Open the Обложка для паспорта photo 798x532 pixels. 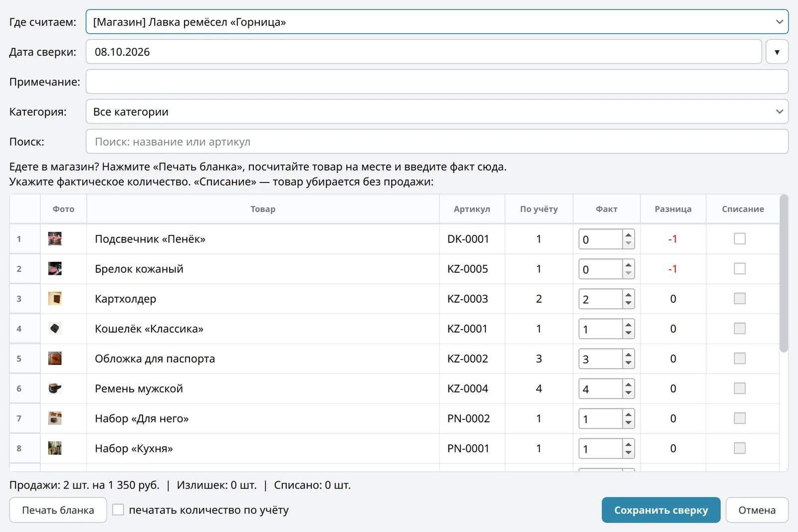point(55,358)
